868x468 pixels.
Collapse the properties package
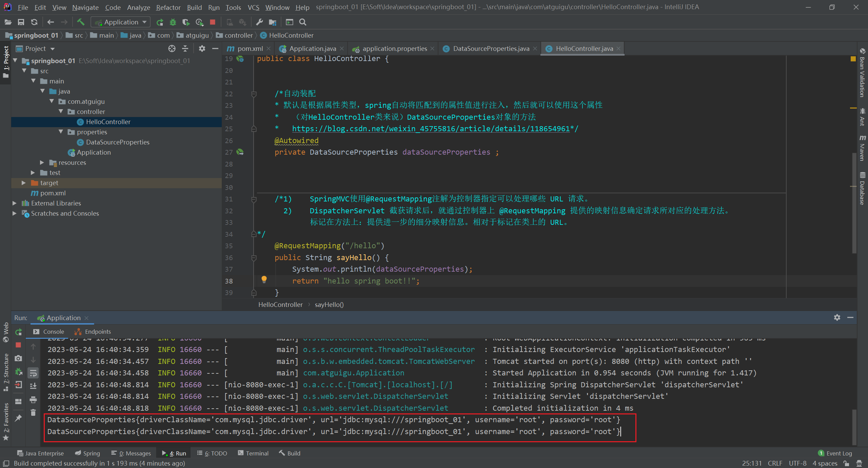(61, 132)
